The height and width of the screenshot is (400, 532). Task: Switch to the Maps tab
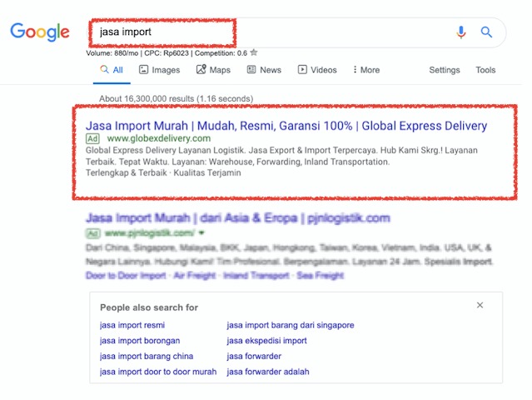tap(213, 70)
